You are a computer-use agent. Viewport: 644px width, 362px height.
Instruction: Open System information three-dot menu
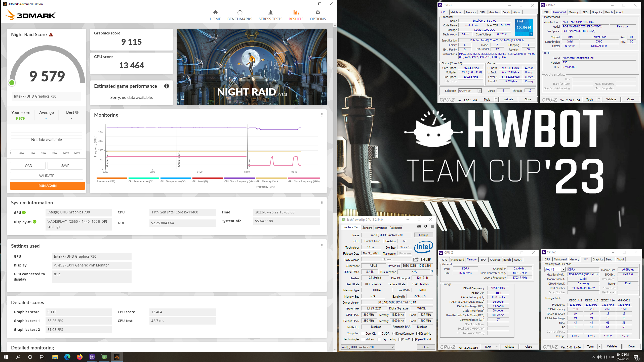(x=322, y=203)
